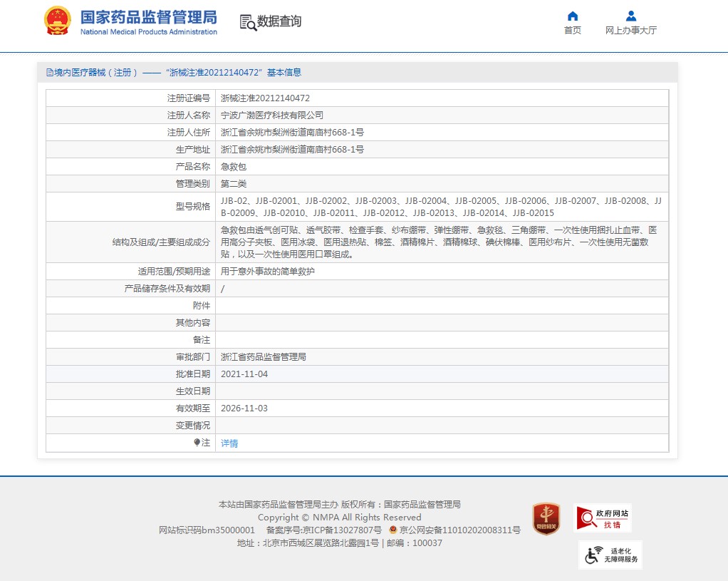Click the user icon above 网上办事大厅

tap(630, 16)
